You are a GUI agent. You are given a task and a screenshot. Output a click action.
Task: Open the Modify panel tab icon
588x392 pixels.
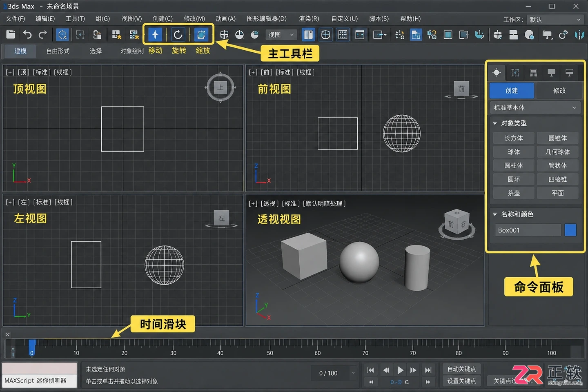coord(515,73)
